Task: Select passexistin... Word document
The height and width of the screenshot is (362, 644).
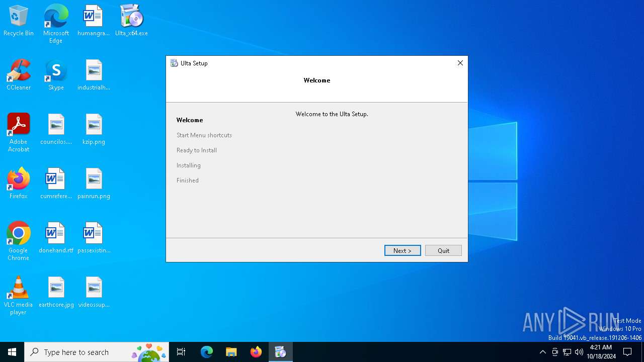Action: [94, 238]
